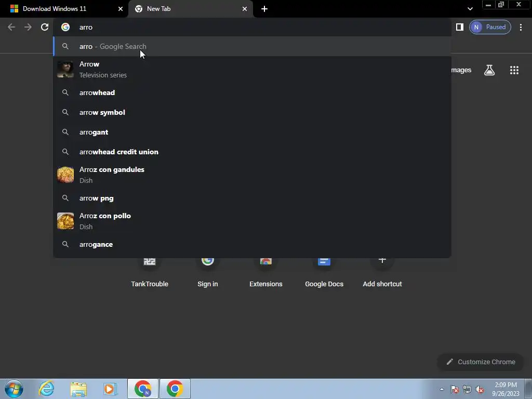Open the tab search chevron
This screenshot has width=532, height=399.
[x=470, y=9]
